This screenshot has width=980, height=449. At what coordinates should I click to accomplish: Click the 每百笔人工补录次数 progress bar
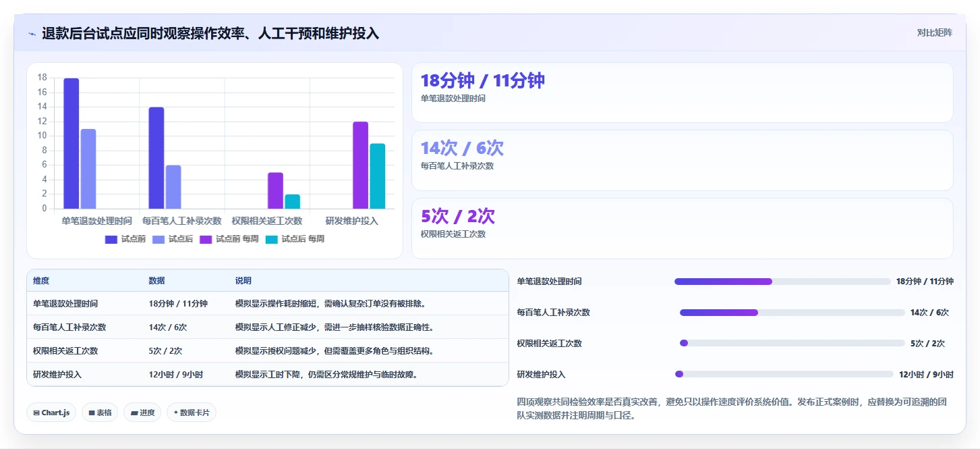tap(792, 313)
